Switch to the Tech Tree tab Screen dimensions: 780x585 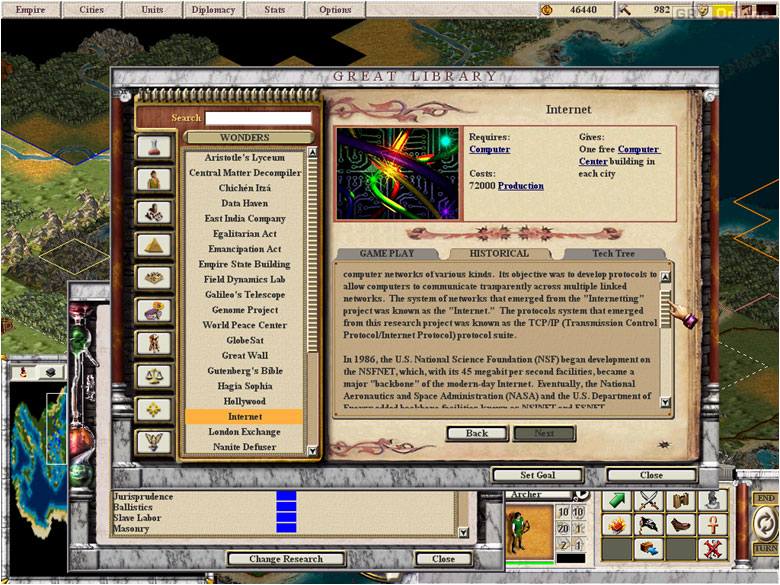[x=613, y=254]
